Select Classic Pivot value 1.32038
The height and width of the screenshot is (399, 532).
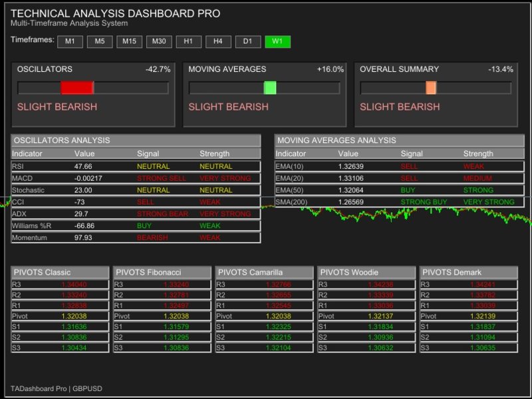click(74, 317)
